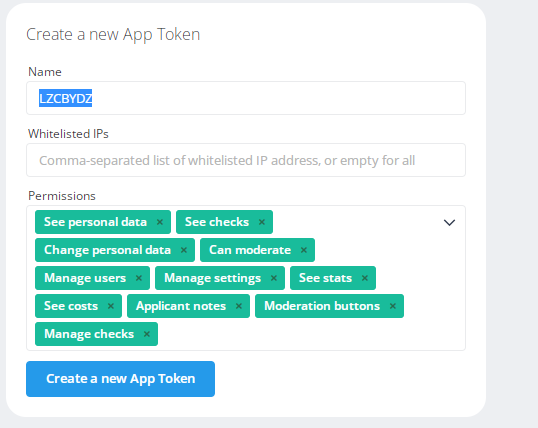538x428 pixels.
Task: Expand the Permissions dropdown chevron
Action: [x=449, y=223]
